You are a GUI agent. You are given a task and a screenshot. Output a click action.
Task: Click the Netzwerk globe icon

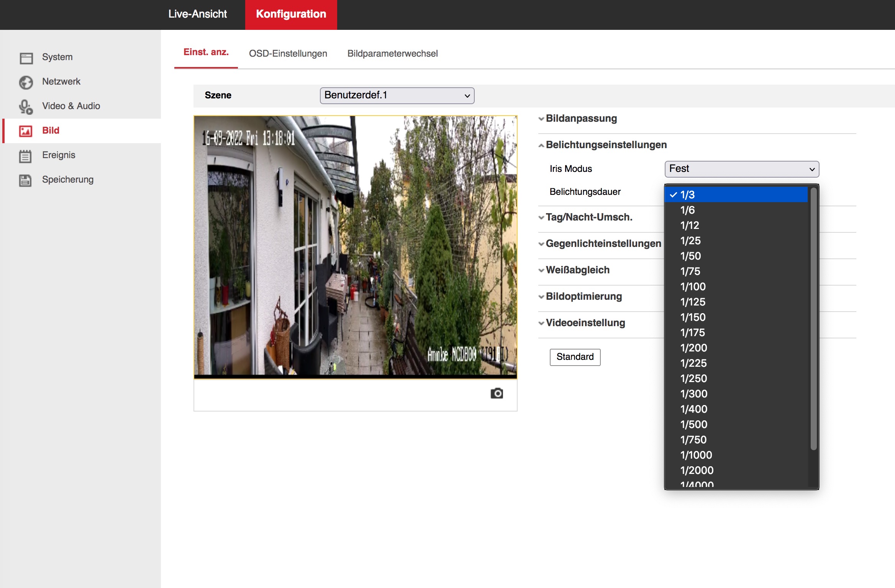pyautogui.click(x=26, y=82)
